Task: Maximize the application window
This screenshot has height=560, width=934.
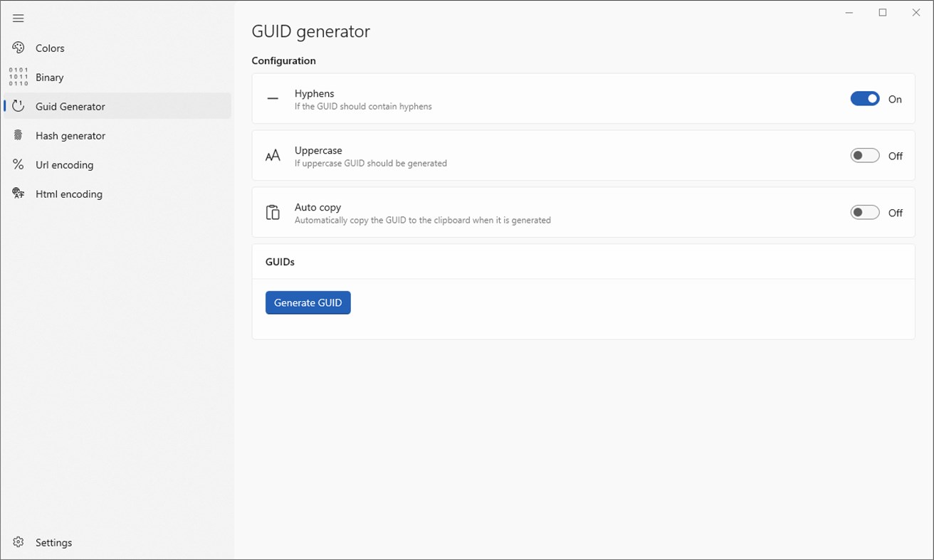Action: click(883, 13)
